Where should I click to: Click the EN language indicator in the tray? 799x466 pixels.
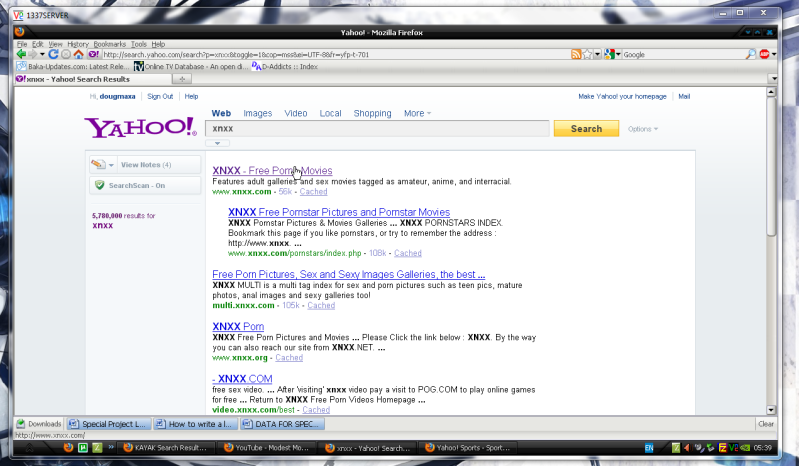649,448
